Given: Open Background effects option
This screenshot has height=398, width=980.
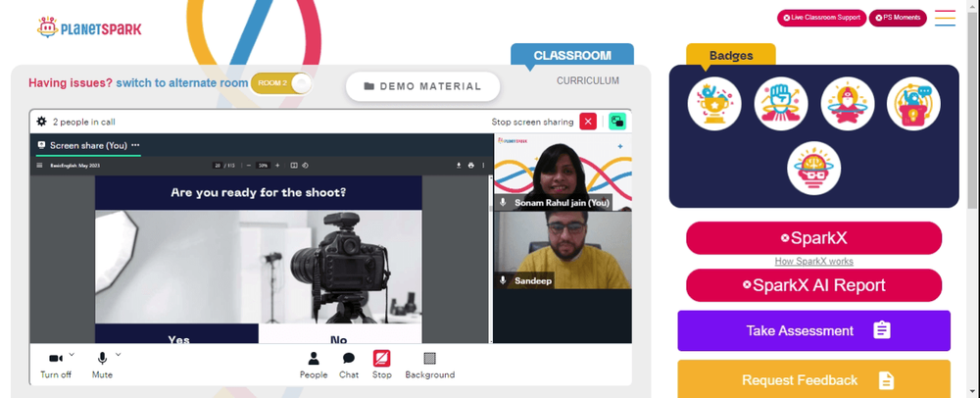Looking at the screenshot, I should click(430, 366).
